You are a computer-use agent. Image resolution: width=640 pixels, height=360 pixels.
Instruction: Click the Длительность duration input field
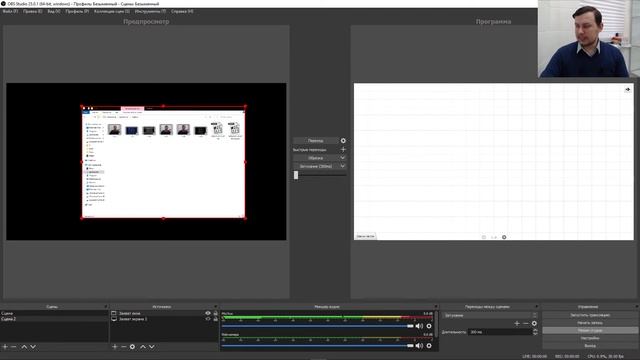(x=500, y=332)
